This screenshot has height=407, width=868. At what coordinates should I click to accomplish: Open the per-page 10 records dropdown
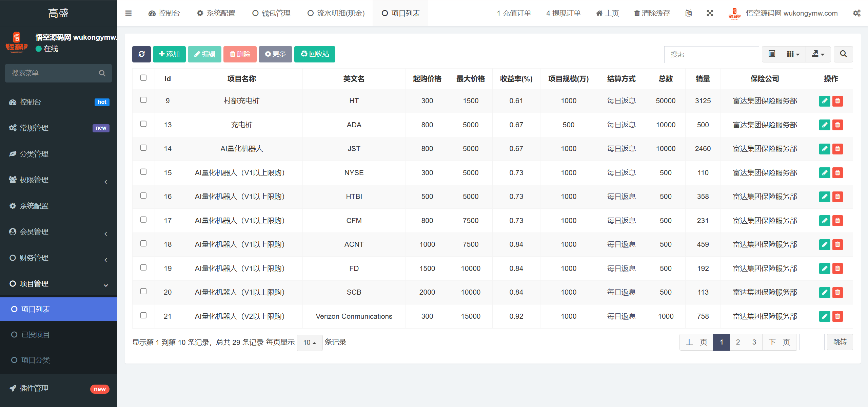coord(309,343)
